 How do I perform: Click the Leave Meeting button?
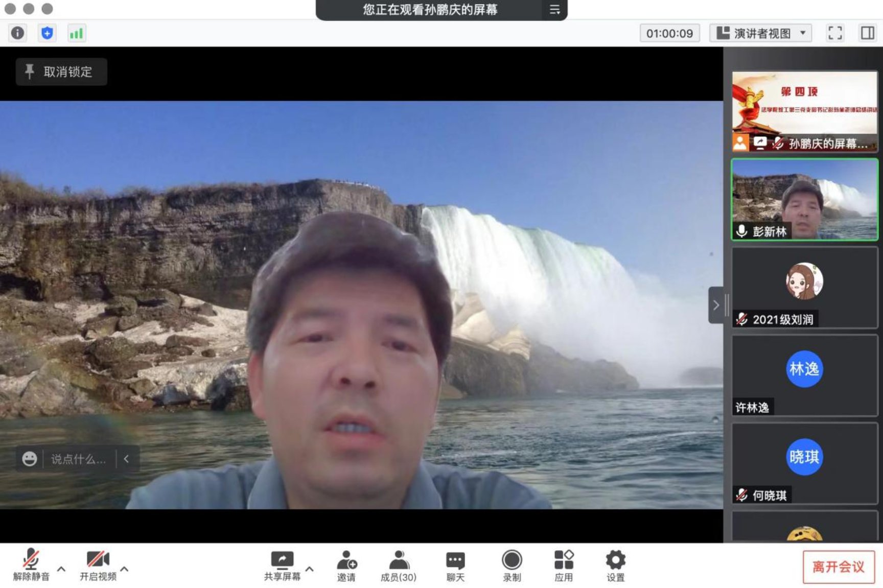839,567
